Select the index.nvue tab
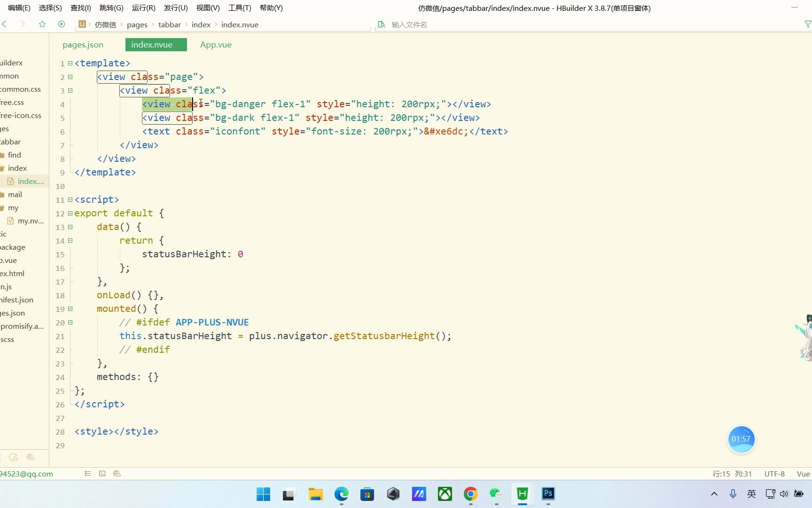 pos(156,45)
